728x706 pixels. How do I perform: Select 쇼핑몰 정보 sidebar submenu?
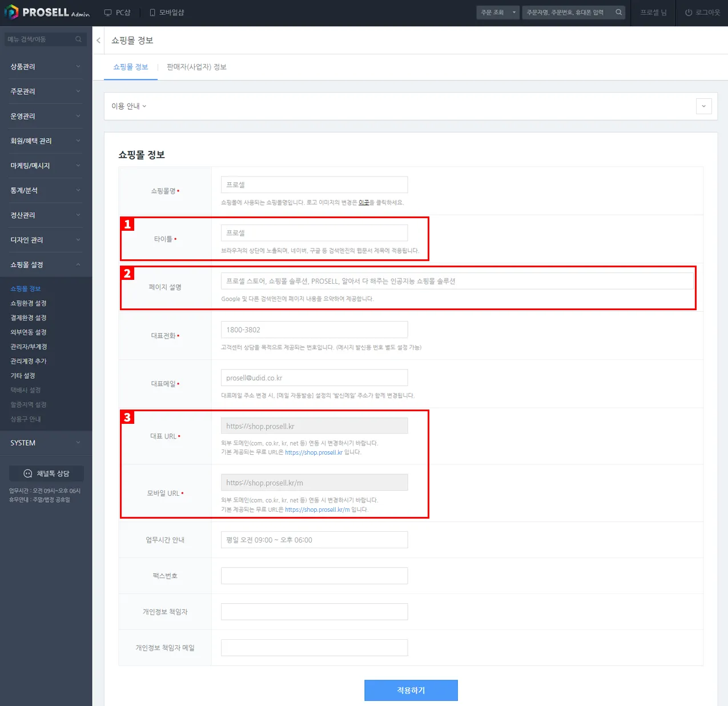pyautogui.click(x=26, y=289)
